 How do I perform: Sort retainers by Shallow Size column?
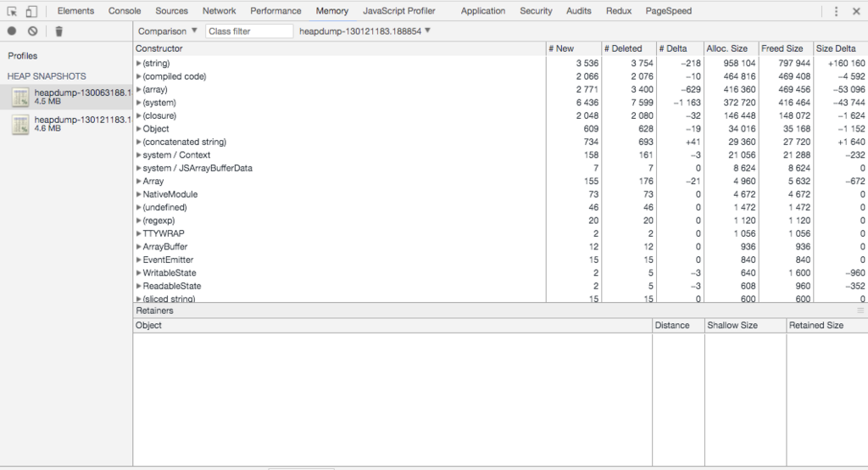coord(746,325)
